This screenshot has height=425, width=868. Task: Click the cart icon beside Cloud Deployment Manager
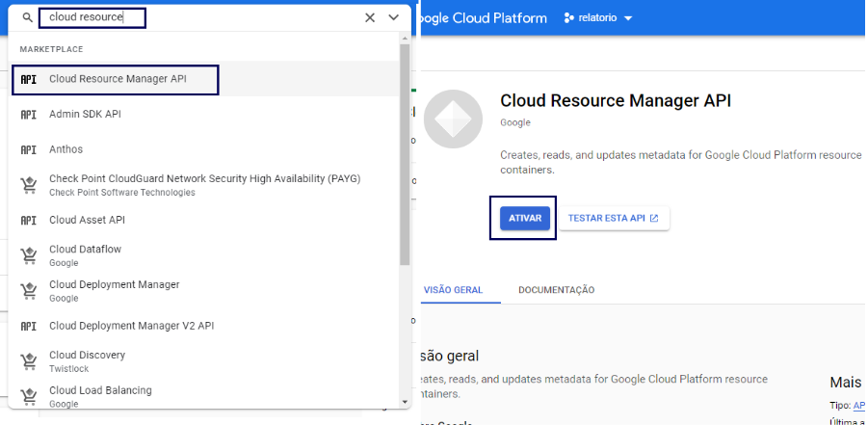pos(28,291)
